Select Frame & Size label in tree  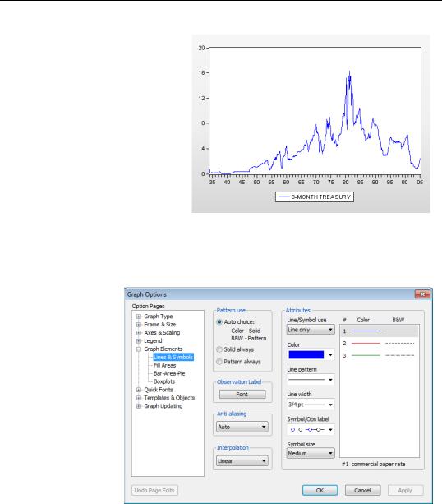pyautogui.click(x=159, y=325)
